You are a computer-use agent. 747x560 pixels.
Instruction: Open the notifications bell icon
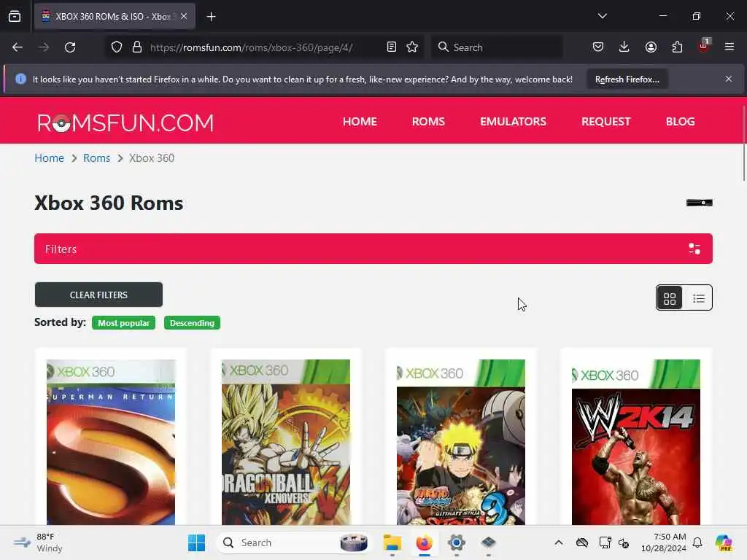pos(697,542)
